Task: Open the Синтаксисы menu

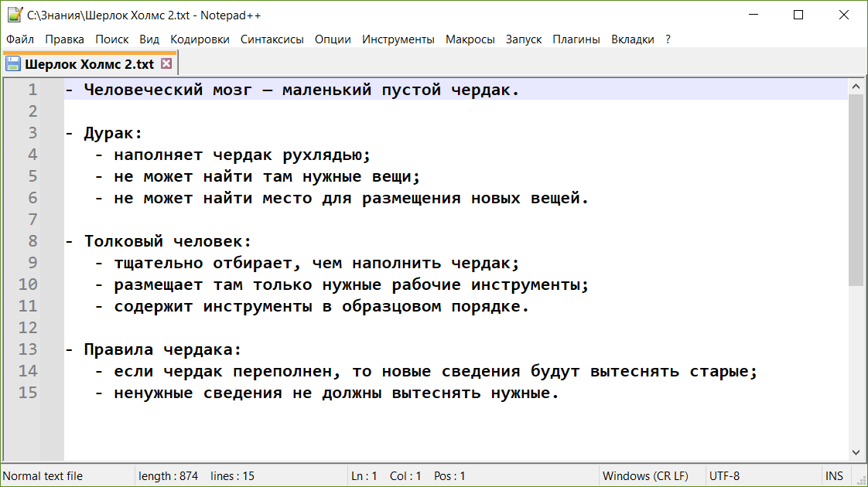Action: click(272, 39)
